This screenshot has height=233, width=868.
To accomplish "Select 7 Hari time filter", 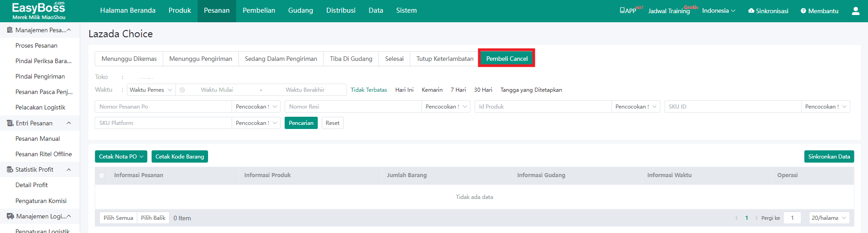I will pyautogui.click(x=458, y=90).
